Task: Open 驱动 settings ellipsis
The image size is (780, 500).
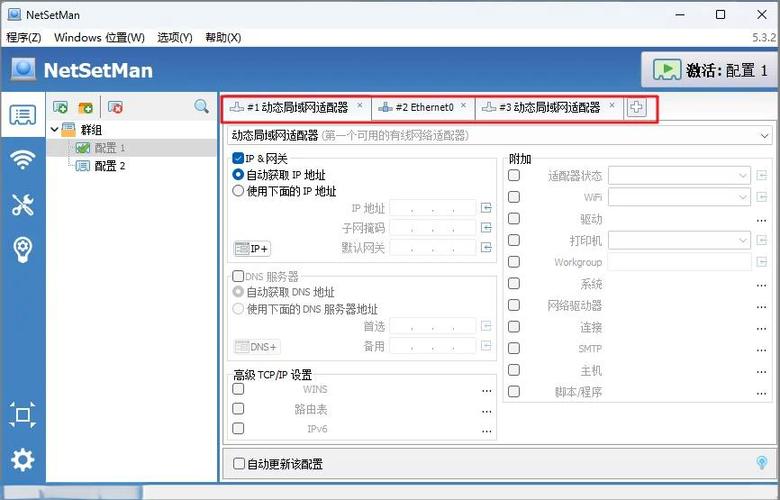Action: pos(761,220)
